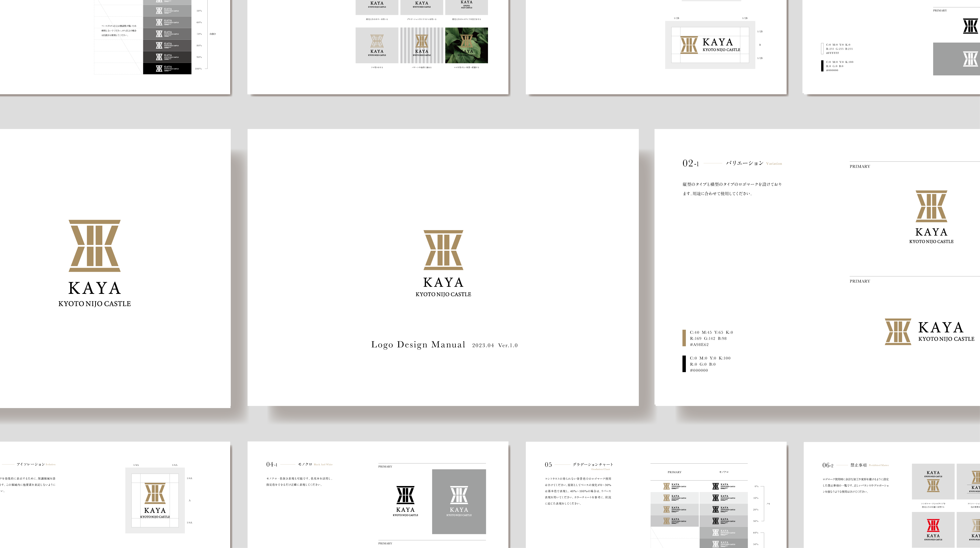980x548 pixels.
Task: Click the 'KYOTO / NIJO CASTLE' line-break thumbnail
Action: pos(466,7)
